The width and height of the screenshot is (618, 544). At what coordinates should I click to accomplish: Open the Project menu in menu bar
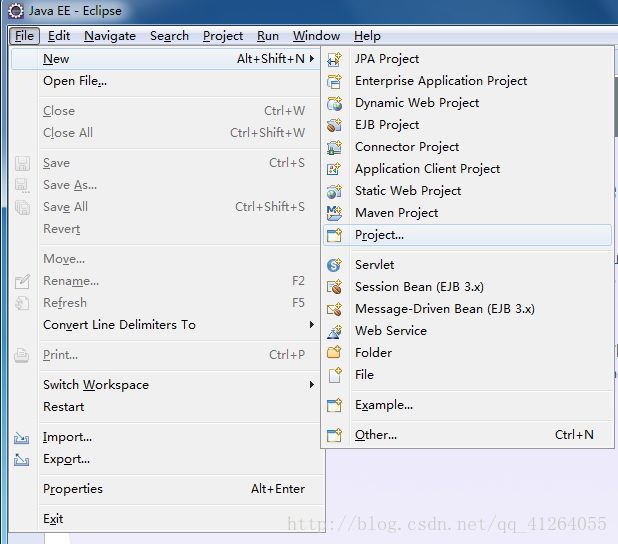(223, 36)
